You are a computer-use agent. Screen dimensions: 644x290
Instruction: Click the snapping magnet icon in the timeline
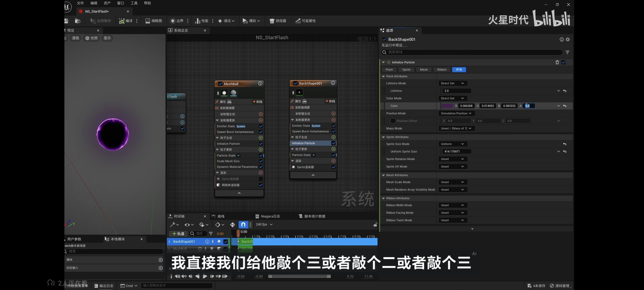pos(243,224)
